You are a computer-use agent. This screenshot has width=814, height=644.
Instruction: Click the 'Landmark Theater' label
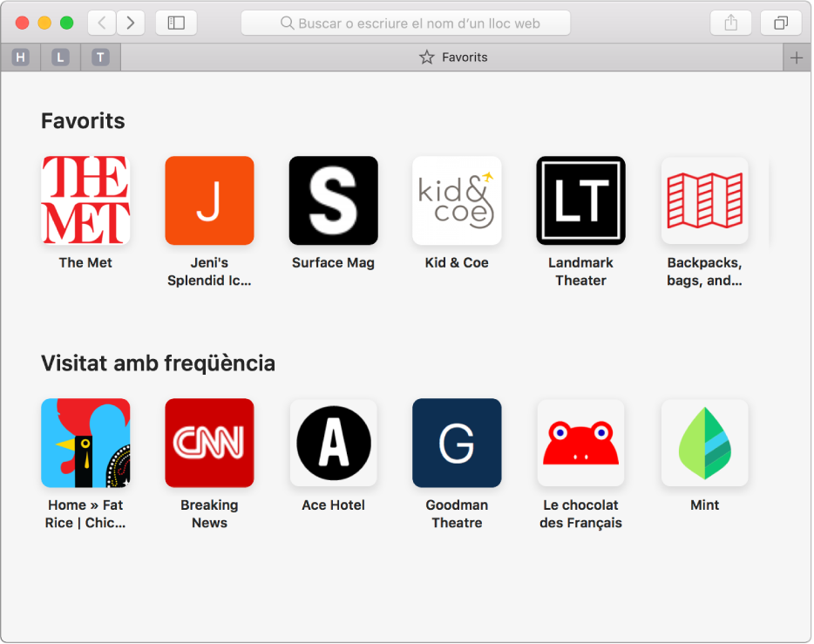click(x=580, y=271)
